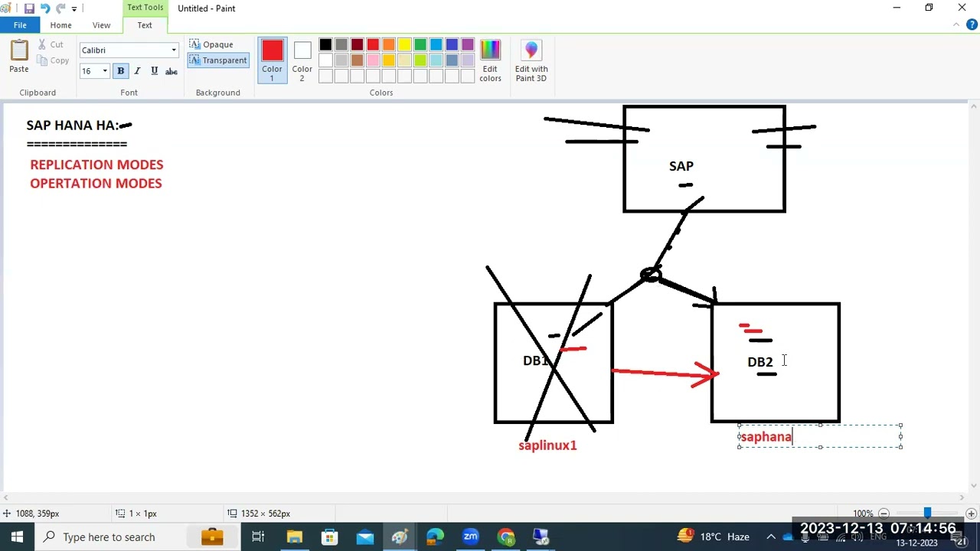Pick the purple color swatch
This screenshot has height=551, width=980.
[x=468, y=45]
